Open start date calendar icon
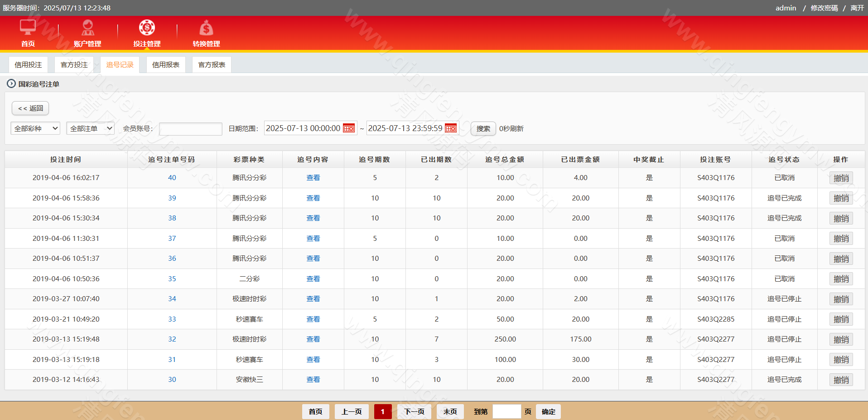The image size is (868, 420). (x=349, y=128)
